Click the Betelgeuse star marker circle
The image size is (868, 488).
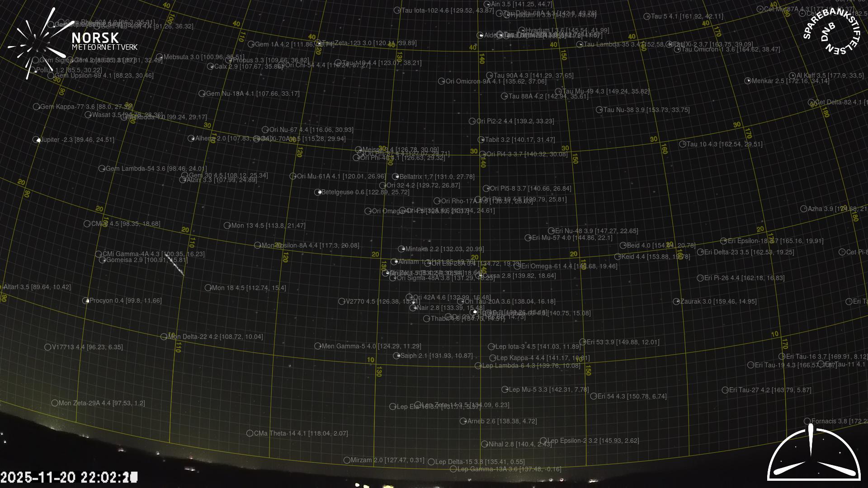point(317,192)
